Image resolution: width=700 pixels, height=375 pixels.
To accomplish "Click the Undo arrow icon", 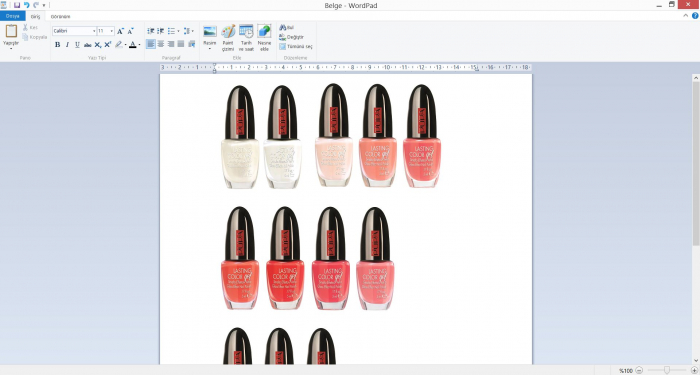I will [26, 5].
